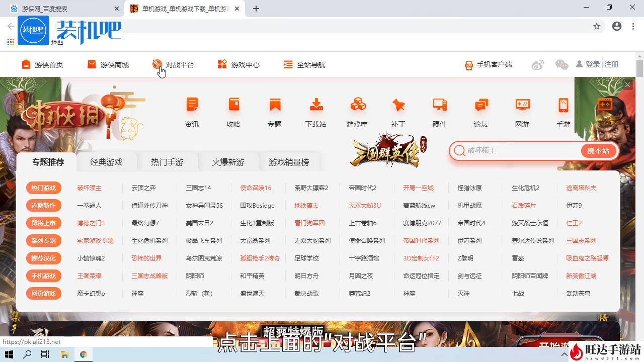
Task: Open the 王者荣耀 game link
Action: [x=89, y=276]
